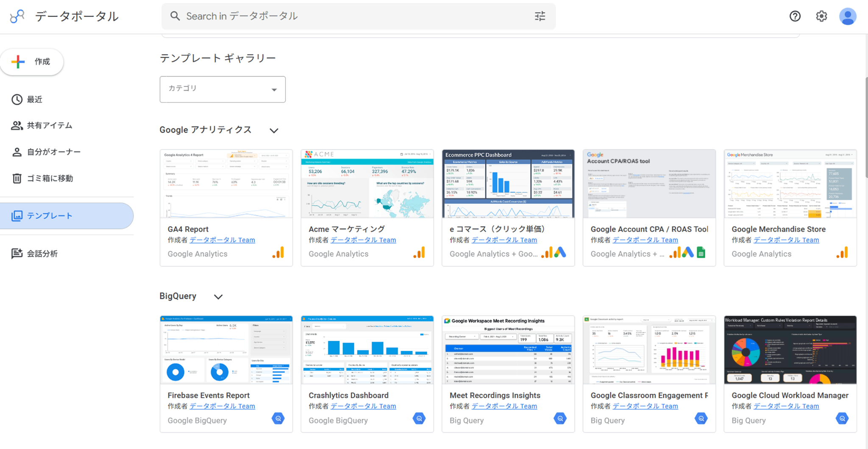Click BigQuery icon on Cloud Workload Manager card

pos(842,419)
